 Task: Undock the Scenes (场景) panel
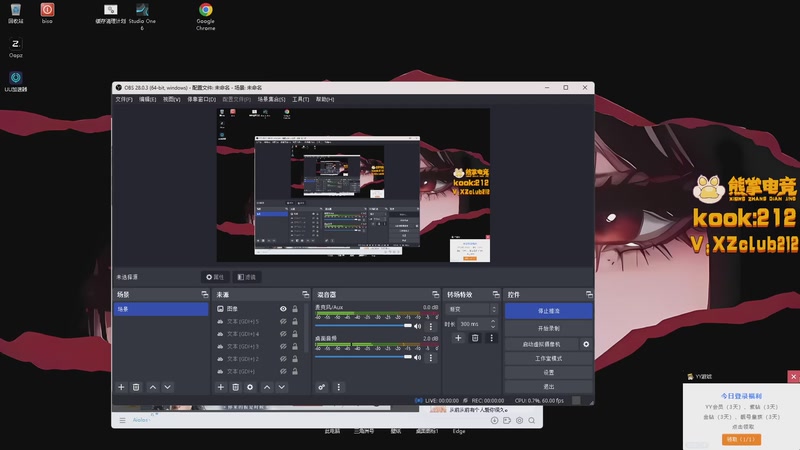click(205, 294)
